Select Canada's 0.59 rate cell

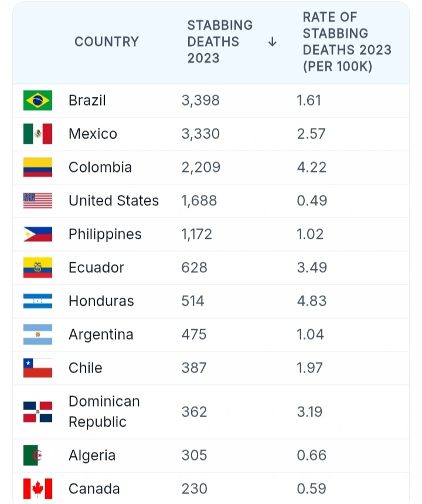click(312, 489)
